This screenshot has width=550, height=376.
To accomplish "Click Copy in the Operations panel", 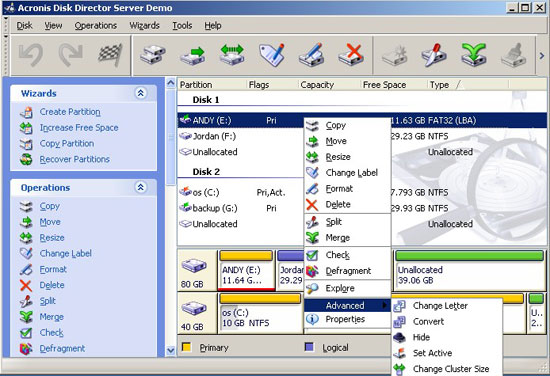I will pyautogui.click(x=49, y=206).
